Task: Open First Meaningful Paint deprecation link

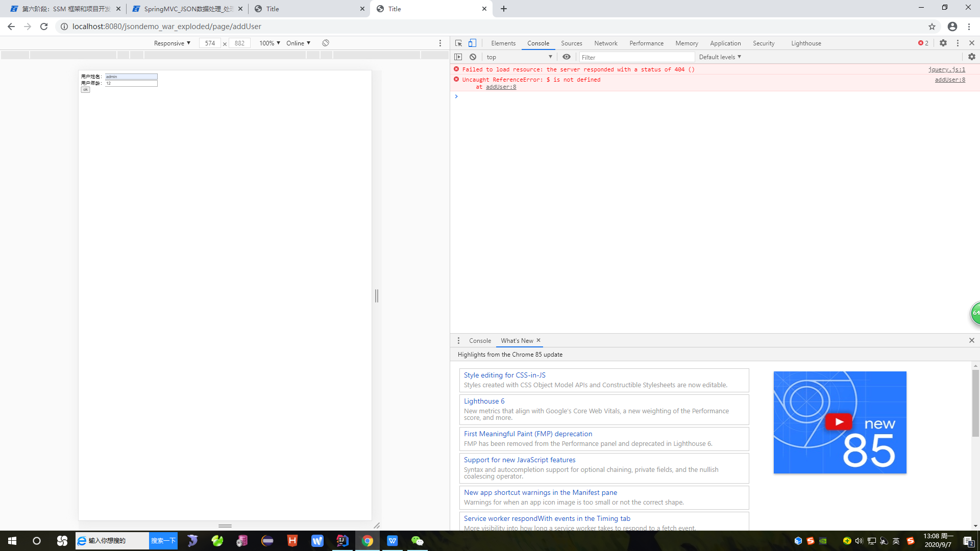Action: pos(528,434)
